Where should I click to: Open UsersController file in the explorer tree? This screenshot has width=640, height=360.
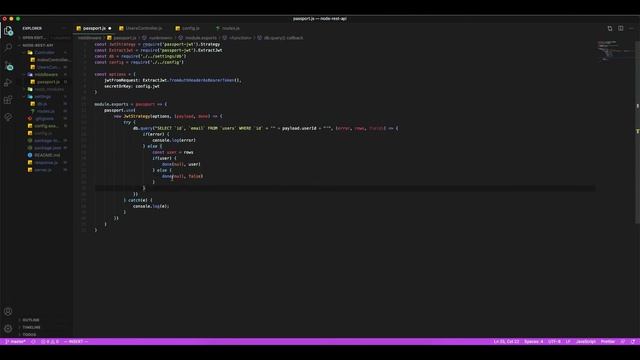[48, 67]
